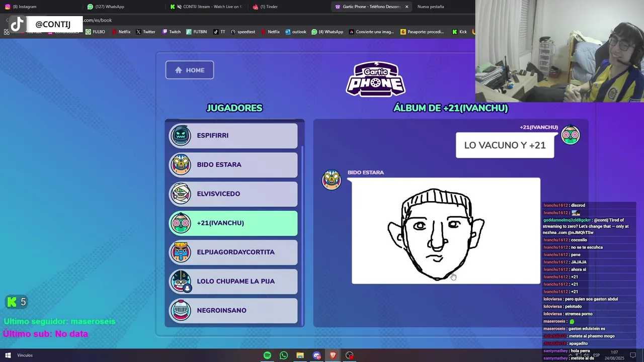
Task: Open ELPIJAGORDAYCORTITA's album
Action: (x=233, y=252)
